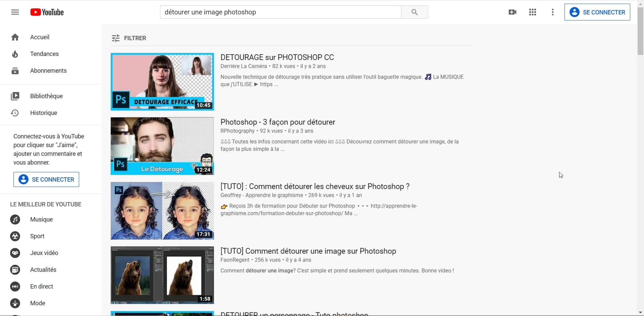The width and height of the screenshot is (644, 316).
Task: Visit the RPhotography channel link
Action: 237,131
